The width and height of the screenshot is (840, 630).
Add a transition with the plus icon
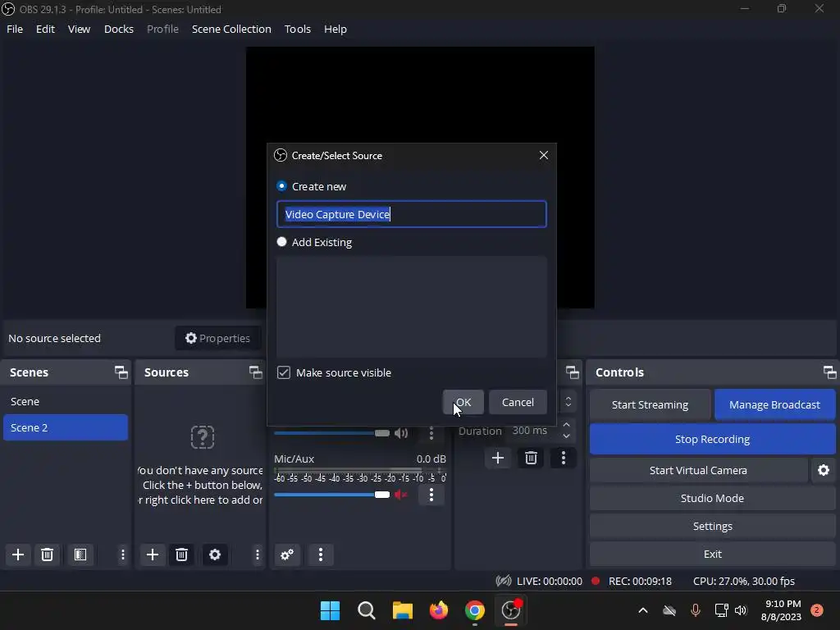click(x=498, y=458)
